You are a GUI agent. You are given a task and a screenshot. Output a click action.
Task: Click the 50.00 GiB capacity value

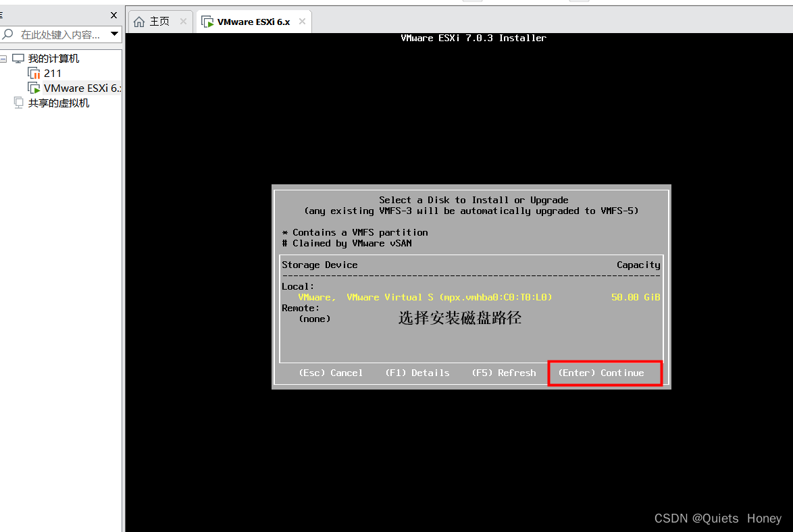click(636, 297)
